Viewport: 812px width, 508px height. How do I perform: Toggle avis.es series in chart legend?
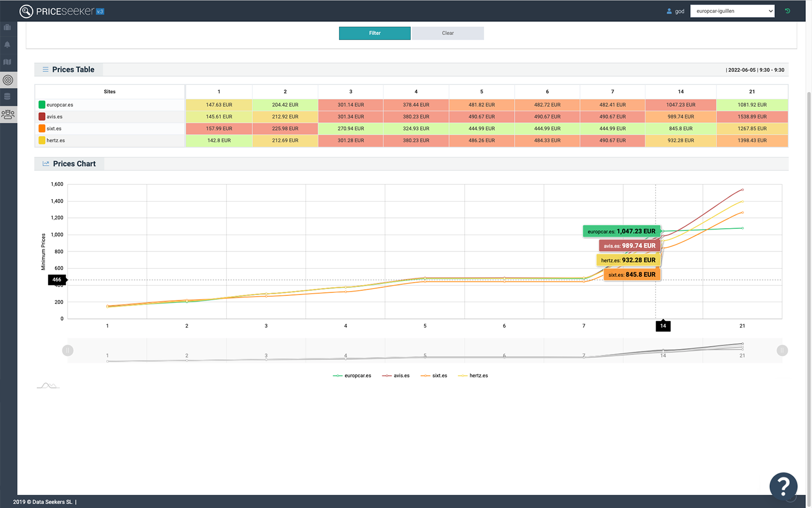point(396,376)
